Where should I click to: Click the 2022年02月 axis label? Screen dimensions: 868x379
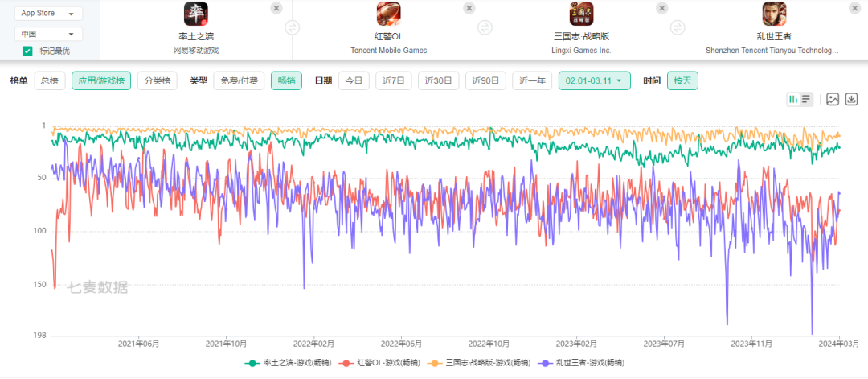click(x=314, y=344)
